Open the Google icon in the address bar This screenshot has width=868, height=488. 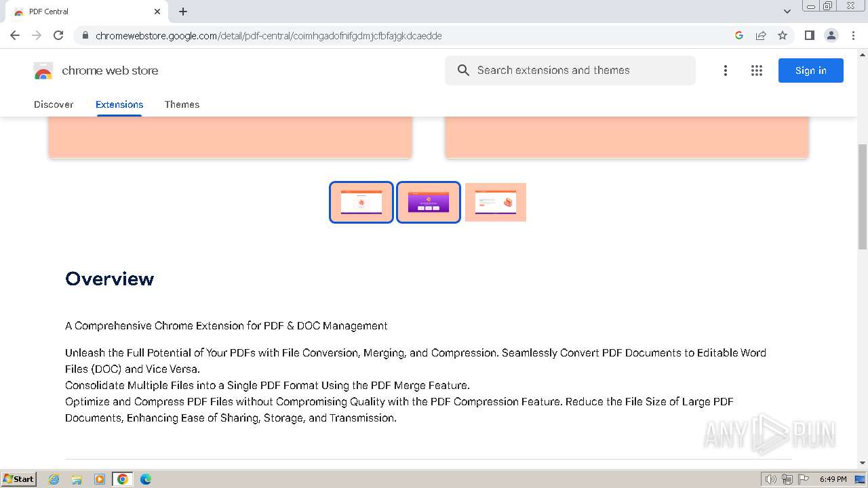coord(739,35)
